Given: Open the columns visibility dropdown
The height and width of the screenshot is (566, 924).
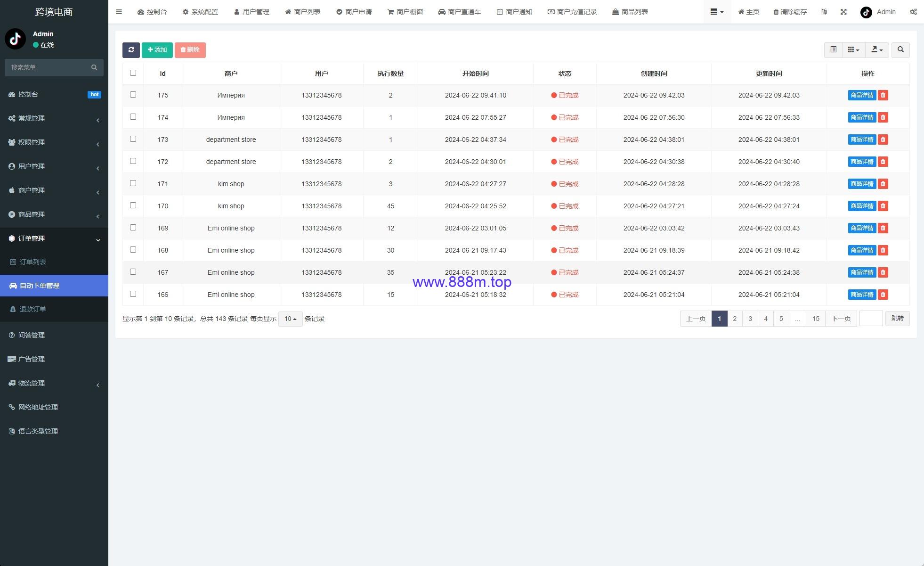Looking at the screenshot, I should coord(853,50).
